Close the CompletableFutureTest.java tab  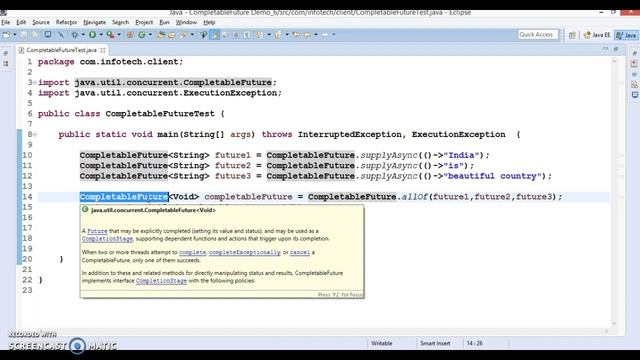point(103,50)
